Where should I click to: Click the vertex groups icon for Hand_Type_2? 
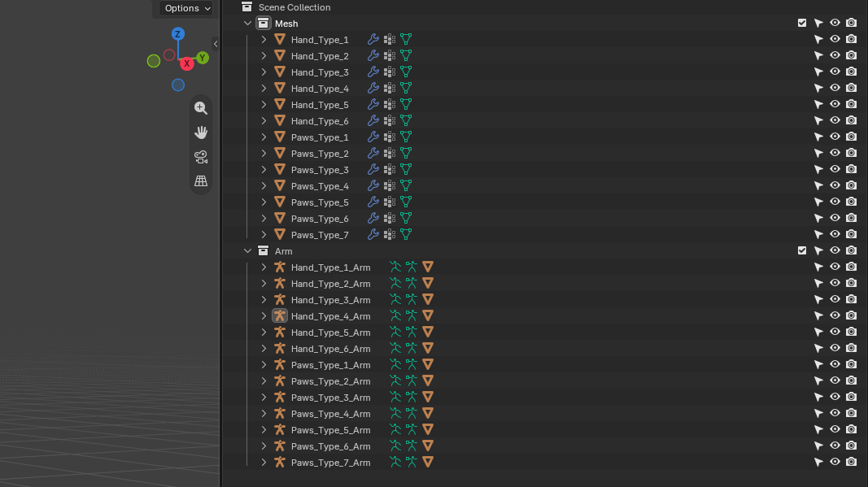click(x=390, y=56)
